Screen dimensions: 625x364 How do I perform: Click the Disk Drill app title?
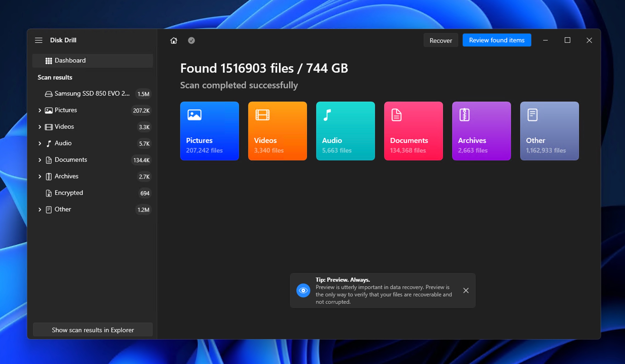pos(63,40)
